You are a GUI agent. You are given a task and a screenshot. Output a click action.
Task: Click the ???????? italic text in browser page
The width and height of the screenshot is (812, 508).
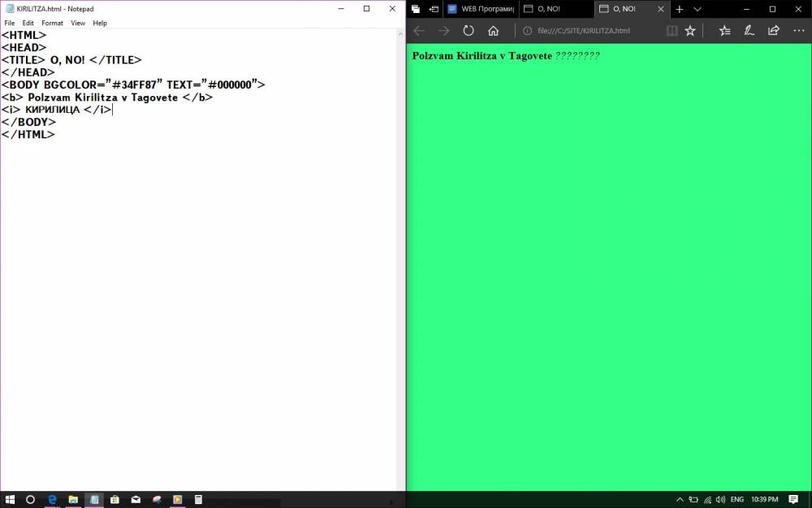577,55
